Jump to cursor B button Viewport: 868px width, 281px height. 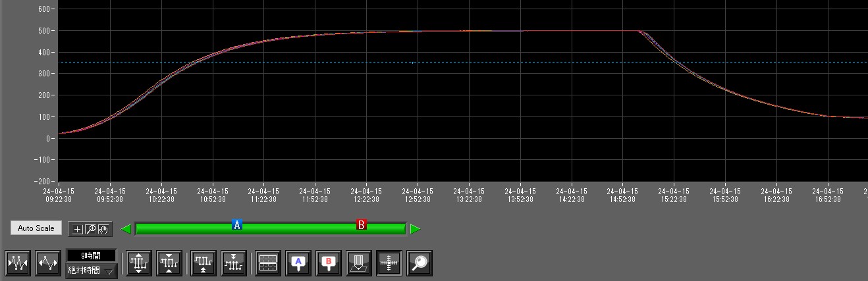pos(329,263)
